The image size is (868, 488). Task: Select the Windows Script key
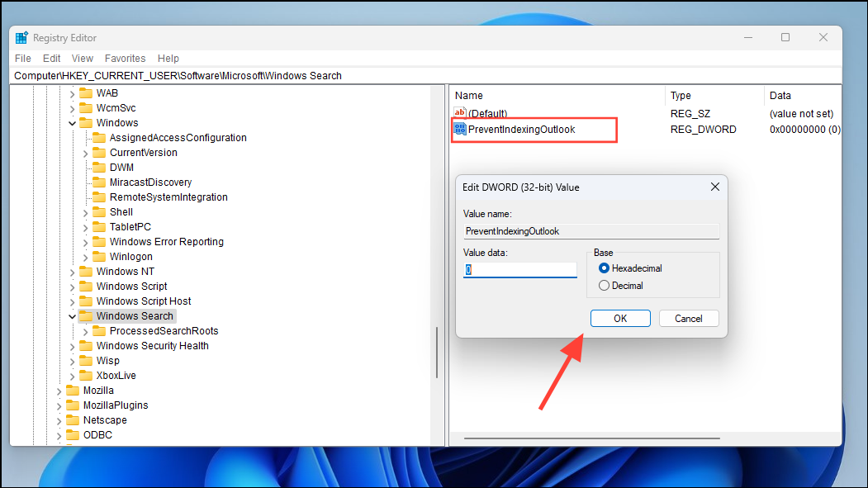point(132,287)
